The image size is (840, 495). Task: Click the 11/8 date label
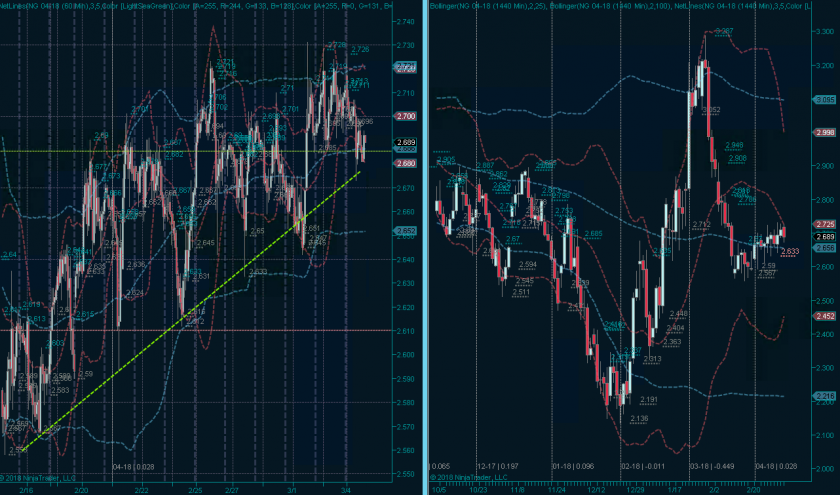click(518, 490)
